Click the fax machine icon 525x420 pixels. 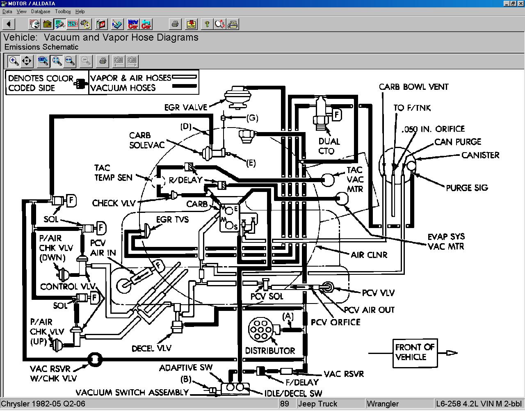coord(233,24)
